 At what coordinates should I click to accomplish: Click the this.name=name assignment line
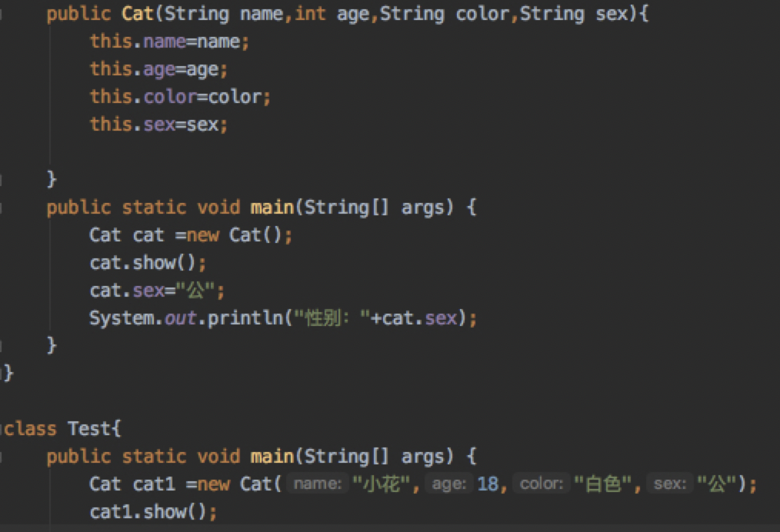click(169, 42)
